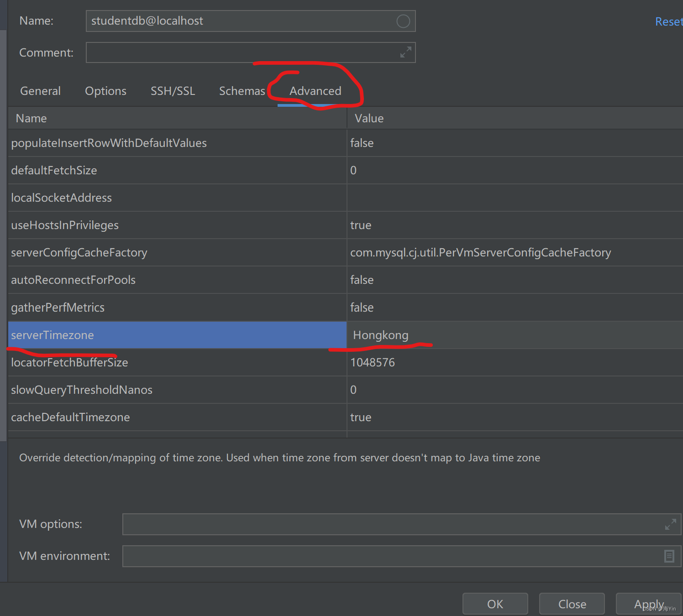This screenshot has height=616, width=683.
Task: Switch to the General tab
Action: pos(40,91)
